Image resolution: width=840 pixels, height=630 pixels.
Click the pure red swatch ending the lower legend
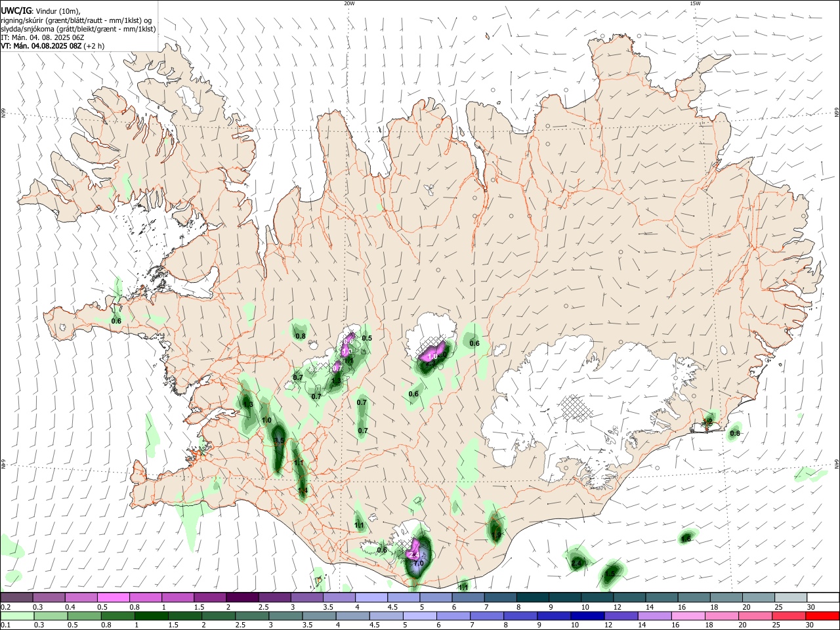click(x=822, y=616)
